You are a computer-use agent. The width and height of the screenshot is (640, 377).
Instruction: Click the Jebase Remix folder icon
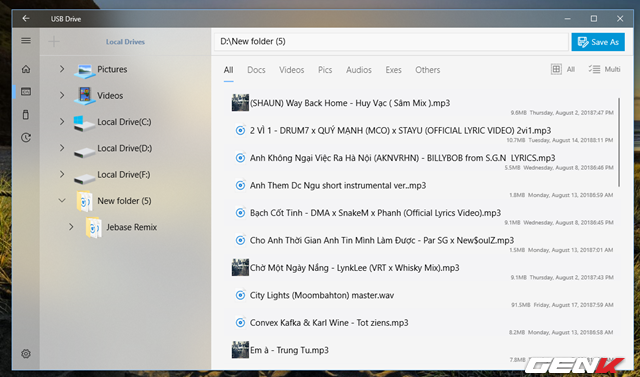click(93, 228)
